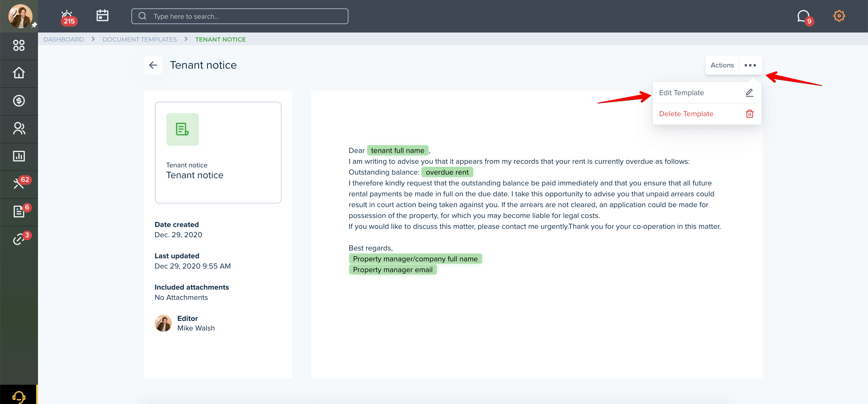868x404 pixels.
Task: Open the dashboard grid icon in sidebar
Action: coord(19,45)
